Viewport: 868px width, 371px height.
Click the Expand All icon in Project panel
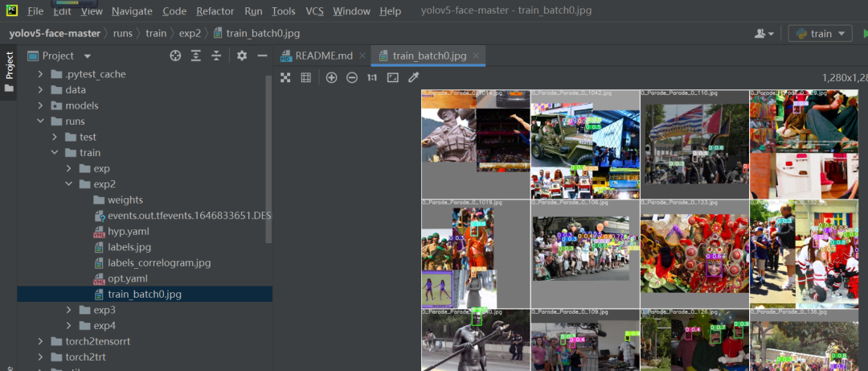(196, 56)
